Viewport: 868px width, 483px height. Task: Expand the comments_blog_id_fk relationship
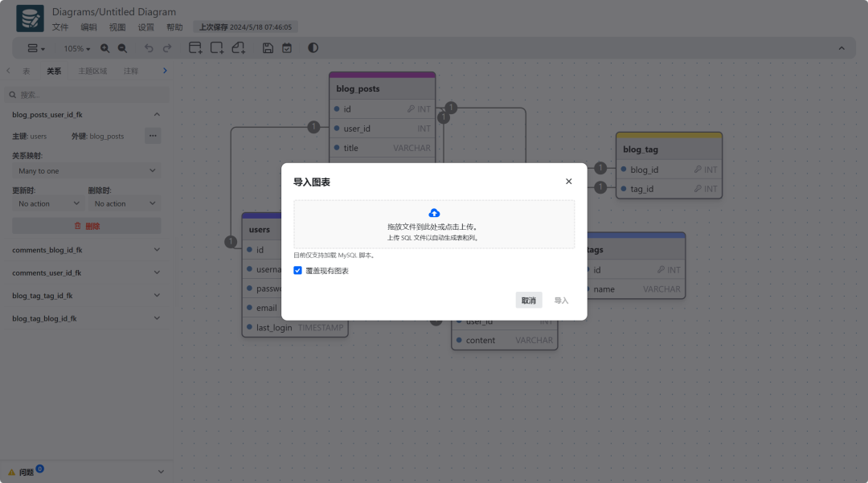click(x=86, y=250)
